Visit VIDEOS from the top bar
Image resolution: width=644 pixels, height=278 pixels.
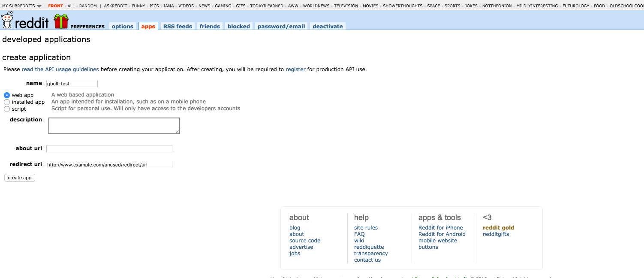(186, 6)
